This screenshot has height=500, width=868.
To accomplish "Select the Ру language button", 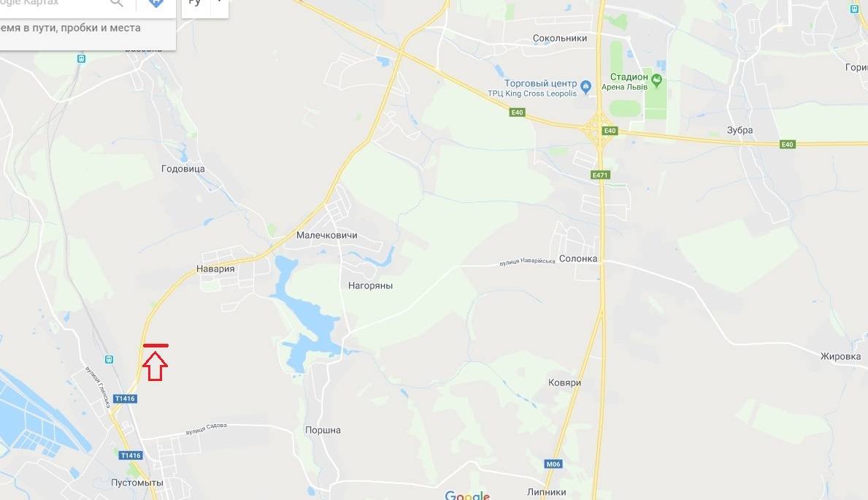I will click(x=195, y=3).
